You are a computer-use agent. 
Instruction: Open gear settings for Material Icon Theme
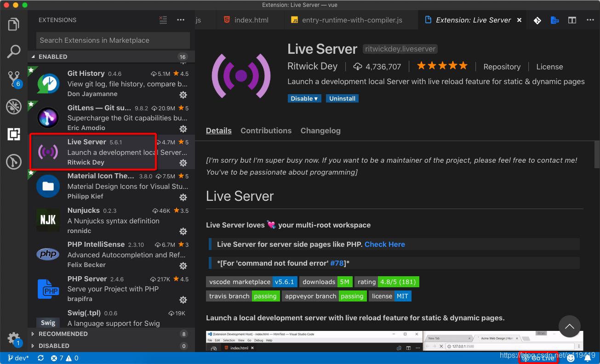click(x=183, y=197)
